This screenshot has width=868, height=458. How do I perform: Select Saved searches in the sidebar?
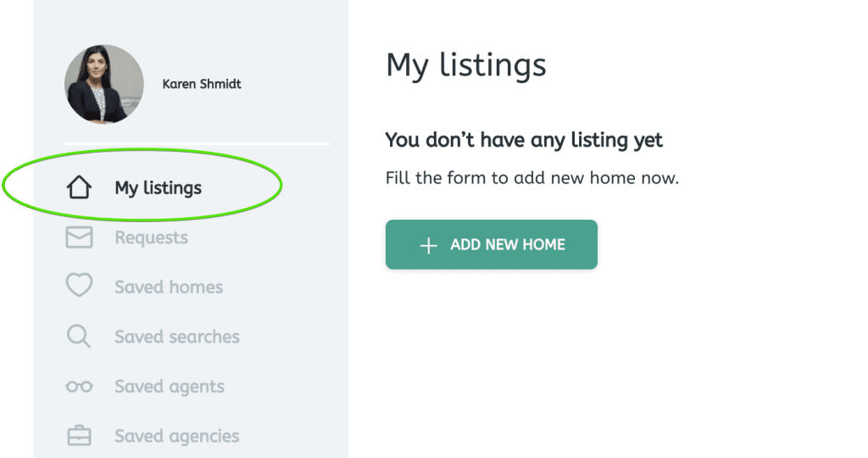177,337
